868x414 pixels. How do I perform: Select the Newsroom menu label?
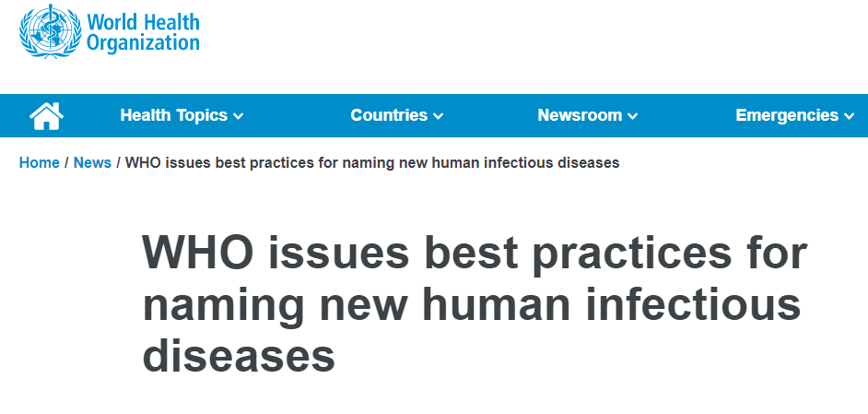click(580, 115)
